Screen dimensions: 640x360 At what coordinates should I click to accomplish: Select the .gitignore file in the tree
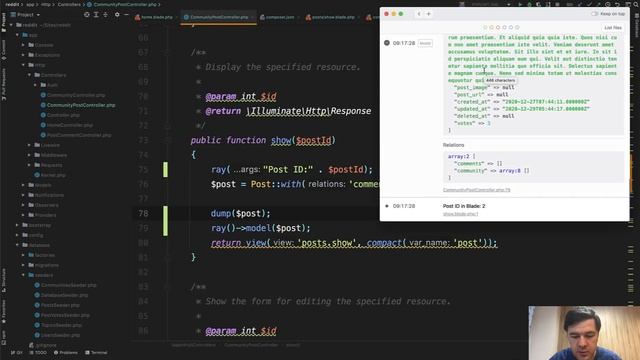click(42, 345)
